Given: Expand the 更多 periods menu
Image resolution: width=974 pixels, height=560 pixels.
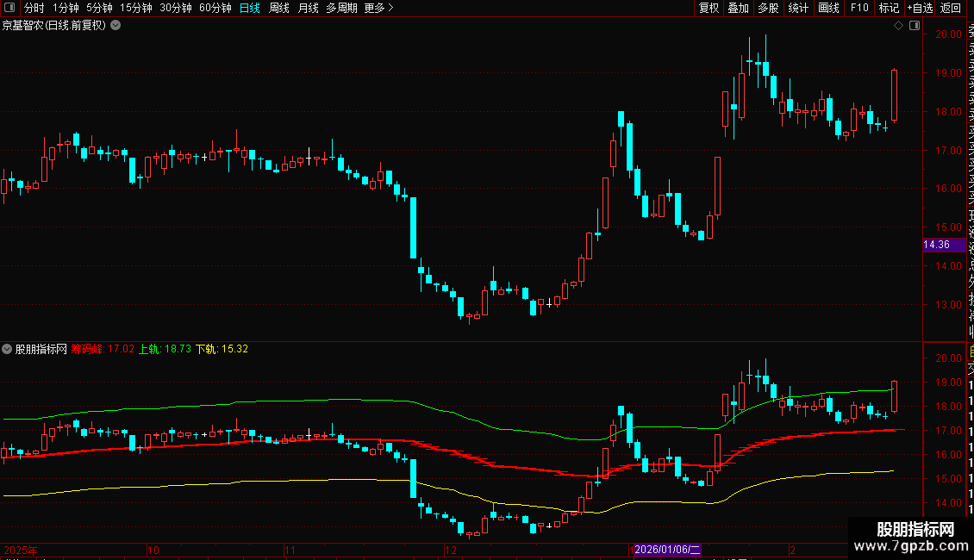Looking at the screenshot, I should (378, 8).
